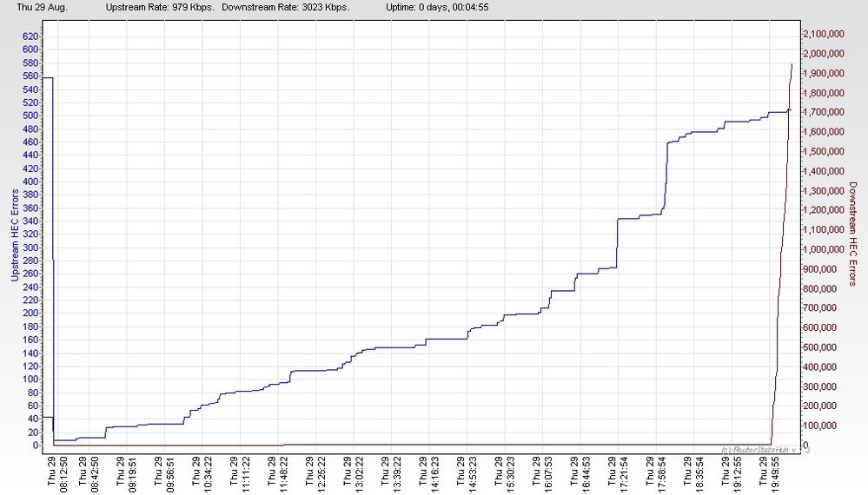Click the 120 value on the left axis
Image resolution: width=868 pixels, height=495 pixels.
[30, 366]
